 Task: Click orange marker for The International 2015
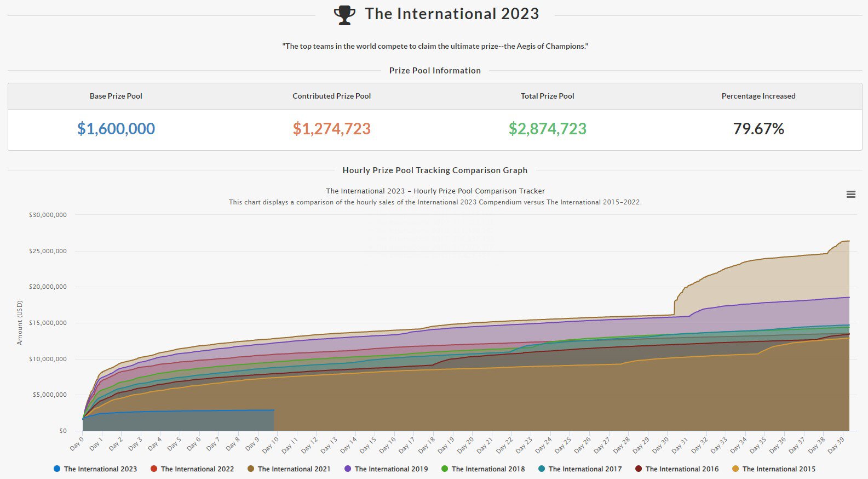(735, 469)
